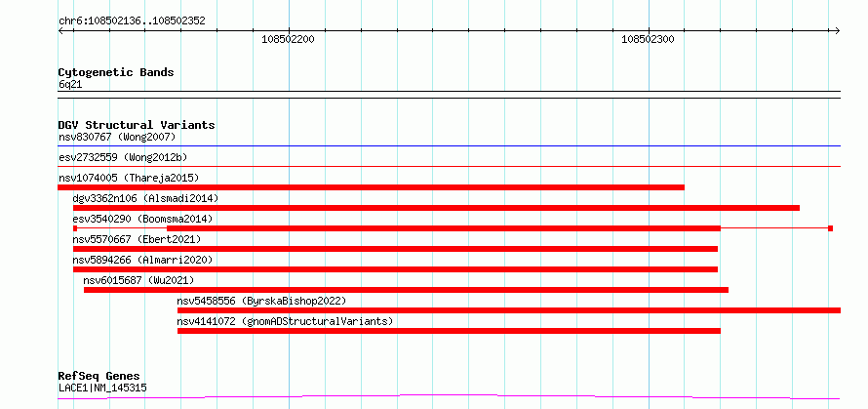Open variant nsv5458556 (ByrskaBishop2022) label
Image resolution: width=868 pixels, height=409 pixels.
pyautogui.click(x=261, y=301)
